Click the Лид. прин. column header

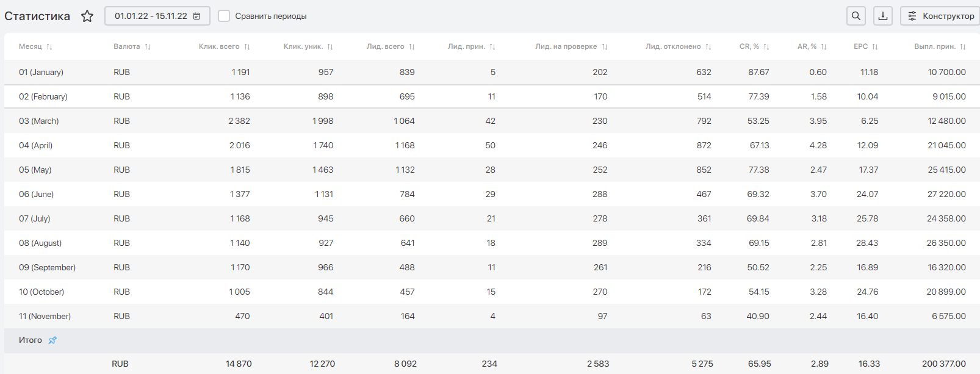pyautogui.click(x=466, y=47)
